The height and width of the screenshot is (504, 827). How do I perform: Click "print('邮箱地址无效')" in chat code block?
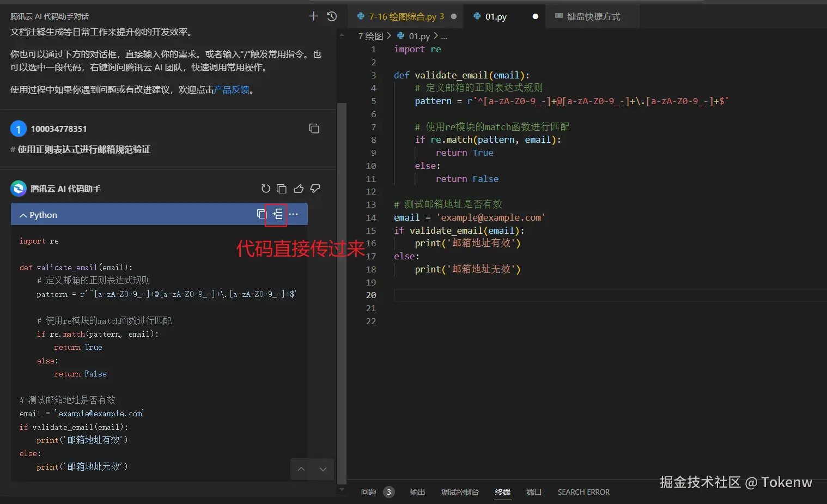(x=82, y=467)
